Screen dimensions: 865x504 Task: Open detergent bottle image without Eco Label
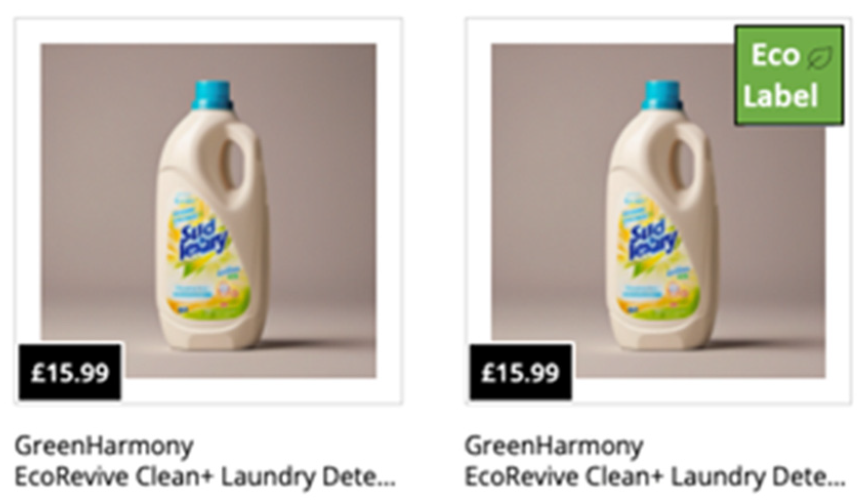[x=208, y=211]
